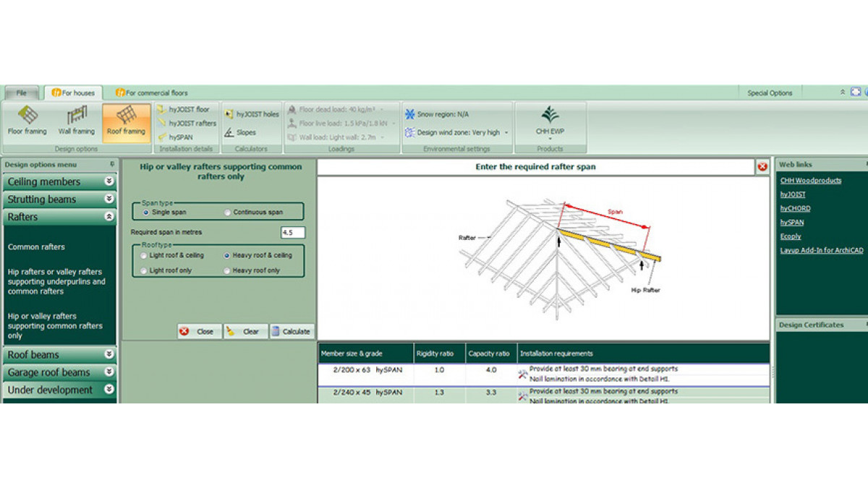Open hyJOIST rafters installation details
Screen dimensions: 868x488
187,123
